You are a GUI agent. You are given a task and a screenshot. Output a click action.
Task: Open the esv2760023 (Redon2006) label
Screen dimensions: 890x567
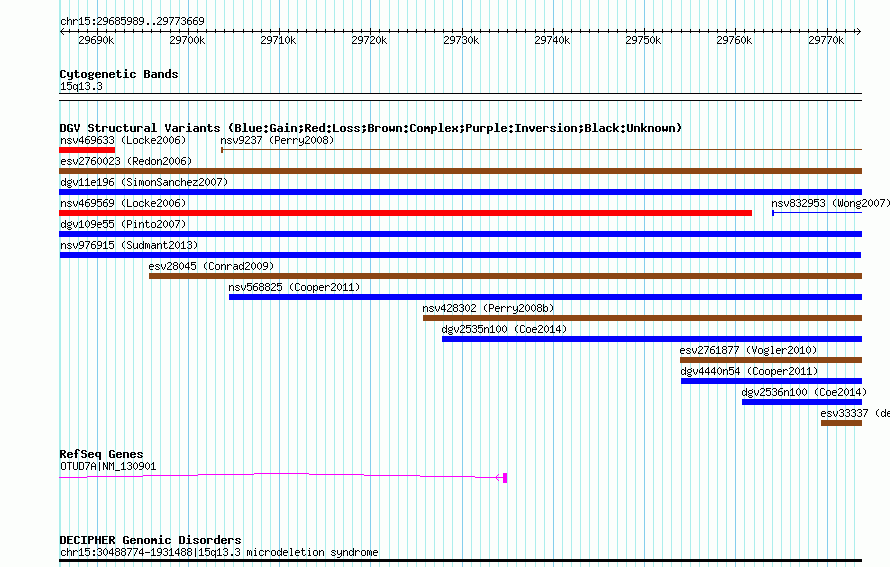pyautogui.click(x=126, y=161)
